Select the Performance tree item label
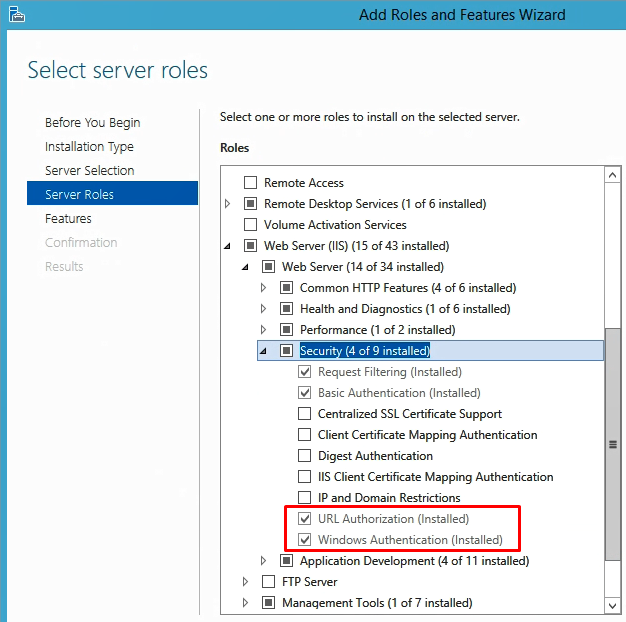Screen dimensions: 626x622 tap(378, 330)
